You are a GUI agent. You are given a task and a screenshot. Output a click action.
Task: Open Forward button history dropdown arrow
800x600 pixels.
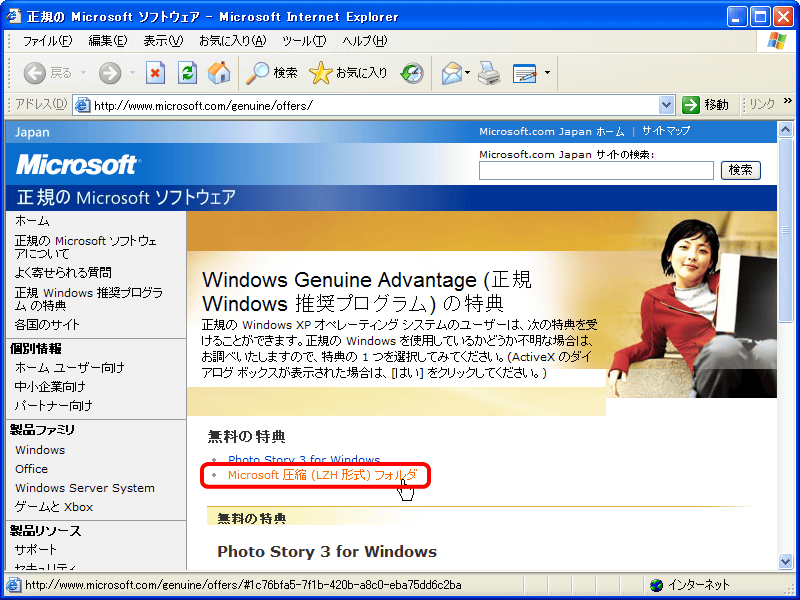132,73
